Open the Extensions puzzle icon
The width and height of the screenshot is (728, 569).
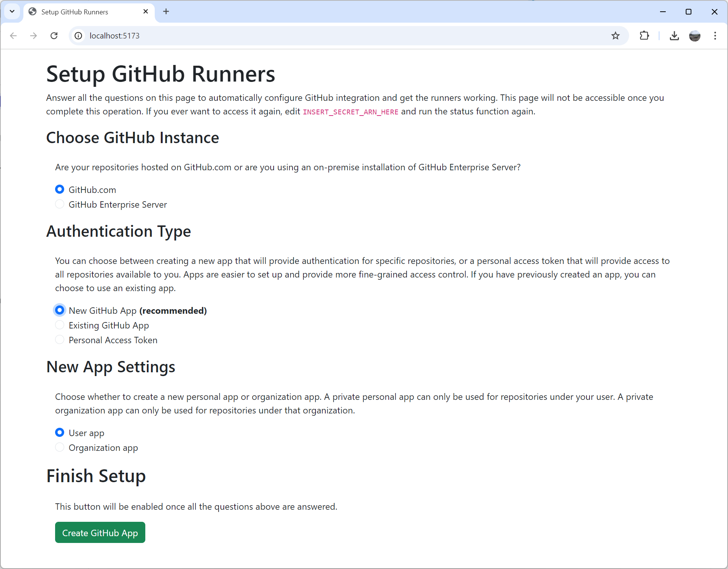coord(644,35)
